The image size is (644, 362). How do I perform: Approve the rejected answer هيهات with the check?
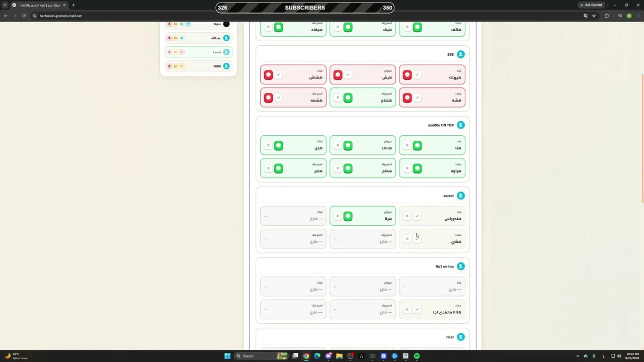(417, 75)
